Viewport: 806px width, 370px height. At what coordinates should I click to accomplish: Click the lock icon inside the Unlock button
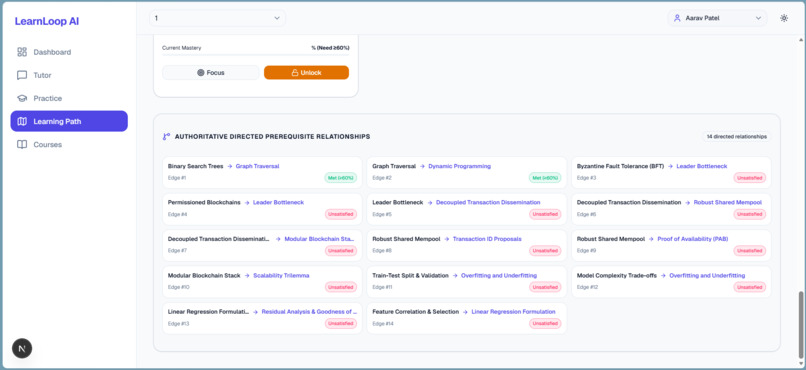click(x=295, y=72)
